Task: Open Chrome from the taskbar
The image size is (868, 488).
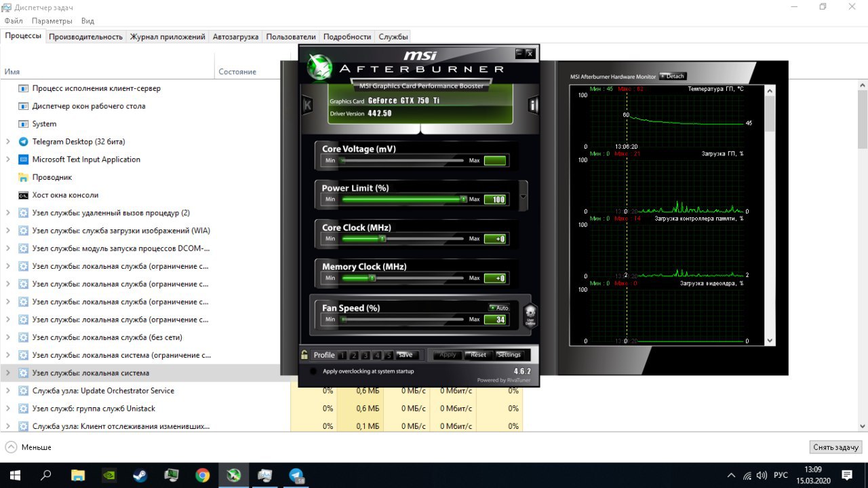Action: tap(202, 475)
